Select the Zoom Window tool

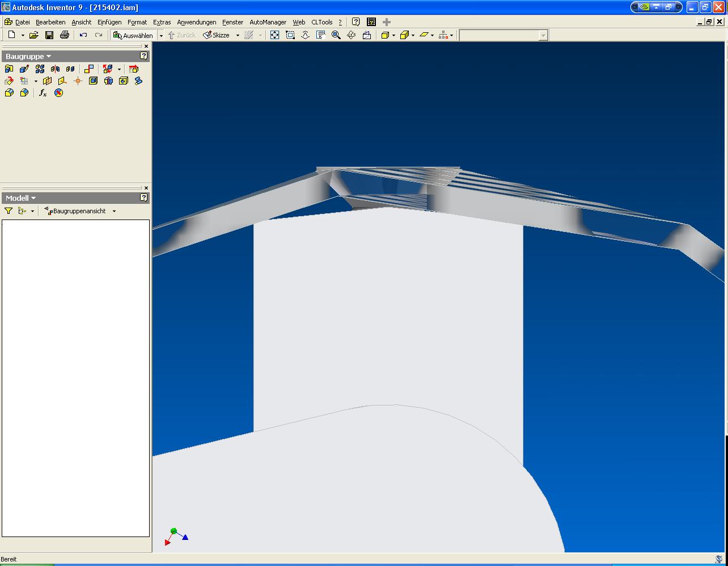[290, 35]
